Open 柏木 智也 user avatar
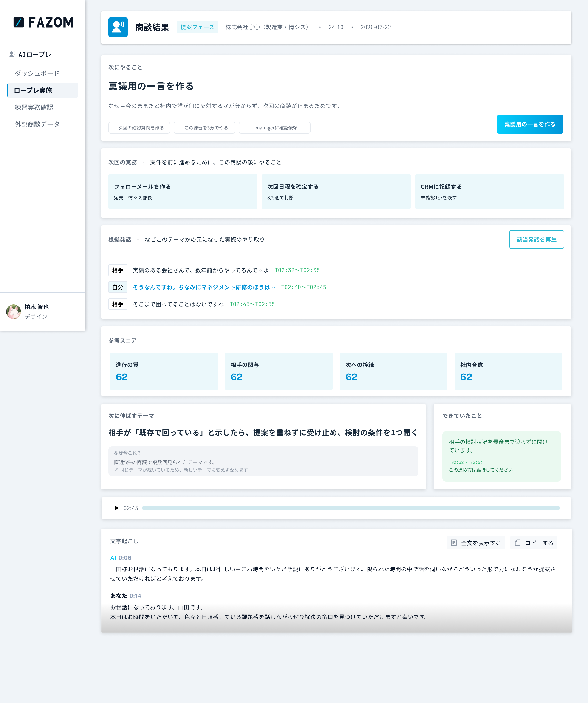This screenshot has height=703, width=588. [x=14, y=312]
